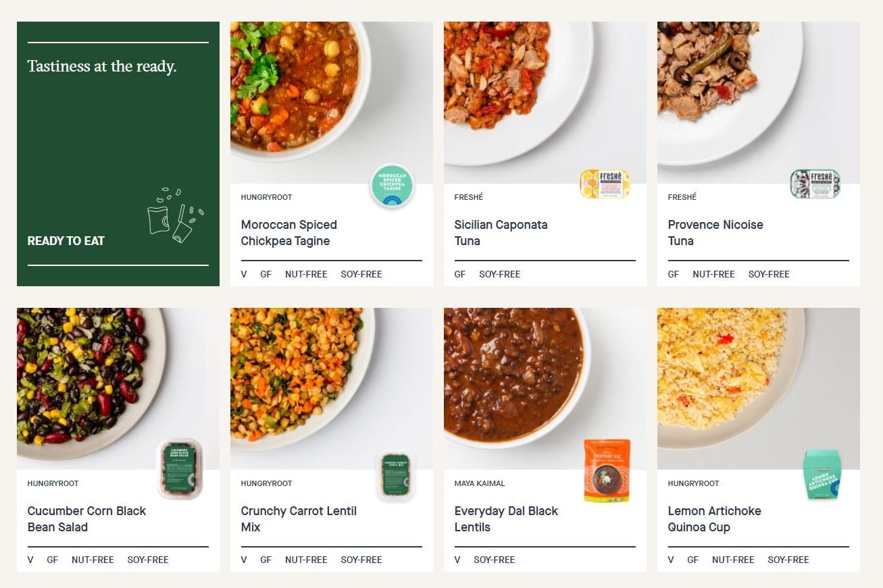Image resolution: width=883 pixels, height=588 pixels.
Task: Click the Moroccan Spiced Chickpea Tagine lid badge
Action: (x=392, y=185)
